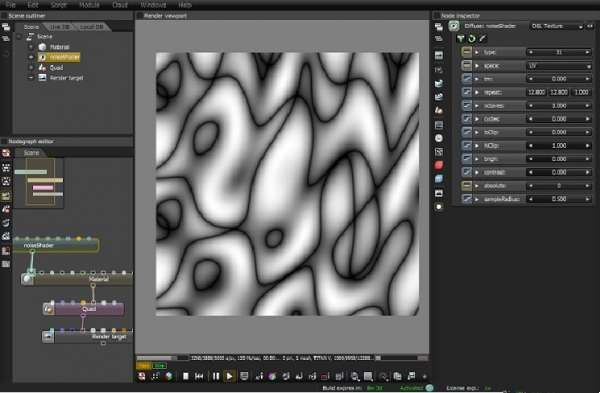Screen dimensions: 600x393
Task: Click the pencil edit icon in inspector
Action: point(483,39)
